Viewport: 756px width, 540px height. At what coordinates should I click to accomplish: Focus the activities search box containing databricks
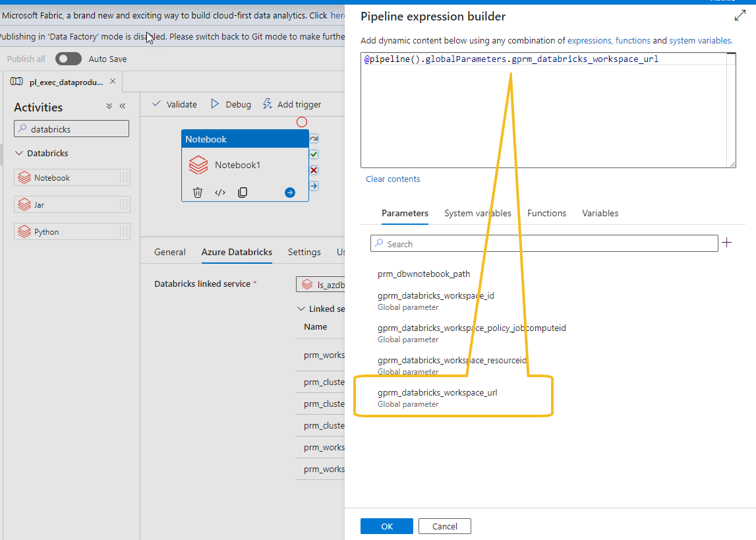click(71, 129)
